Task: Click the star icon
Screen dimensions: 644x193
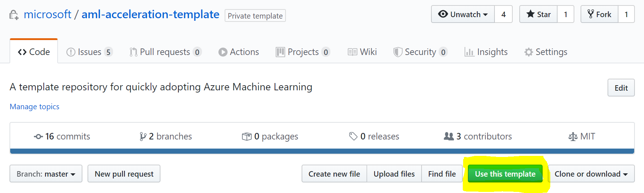Action: pos(530,14)
